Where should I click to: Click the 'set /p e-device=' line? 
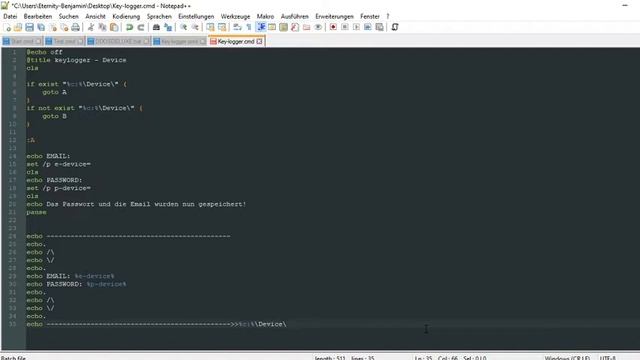point(58,164)
